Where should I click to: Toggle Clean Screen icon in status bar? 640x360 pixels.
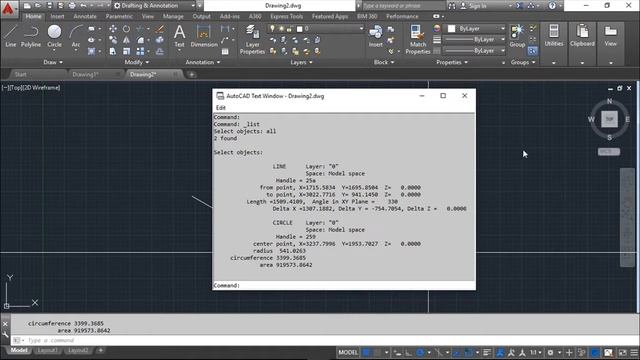pyautogui.click(x=622, y=352)
